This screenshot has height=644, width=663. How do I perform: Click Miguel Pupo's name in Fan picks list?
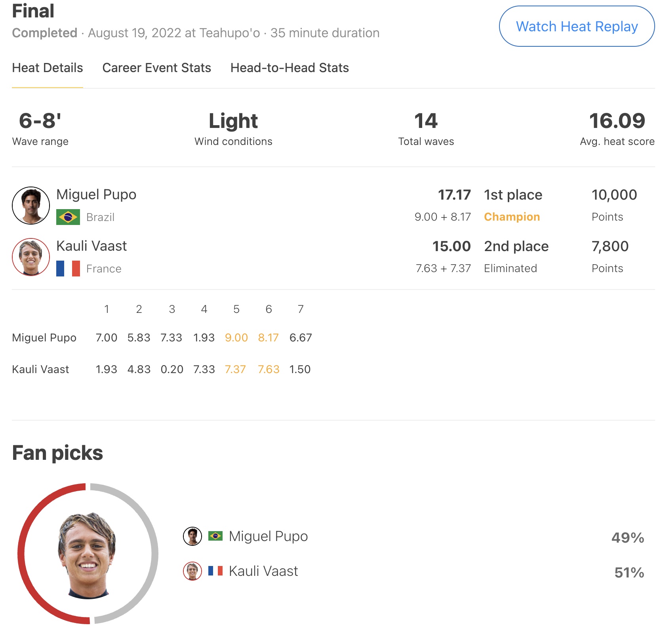click(268, 536)
